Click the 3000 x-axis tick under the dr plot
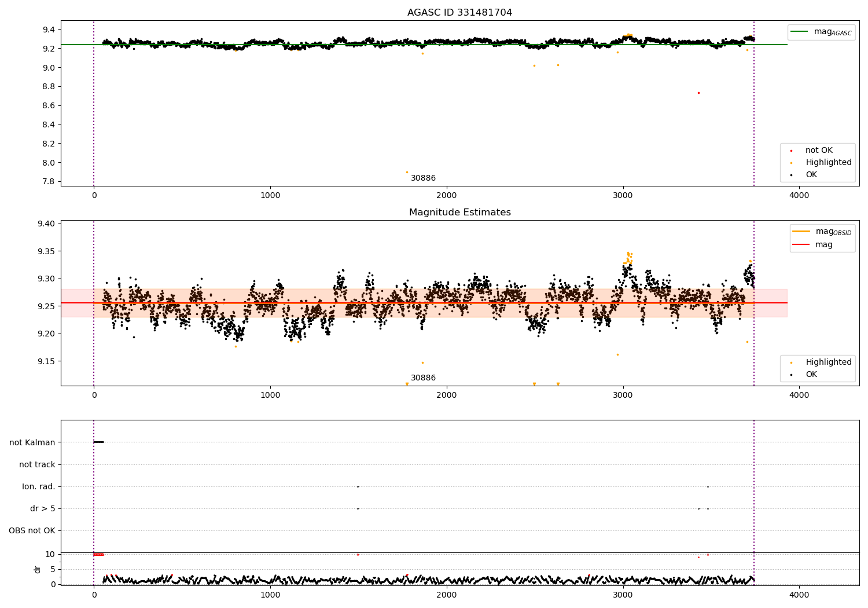Viewport: 868px width, 608px height. [x=623, y=595]
